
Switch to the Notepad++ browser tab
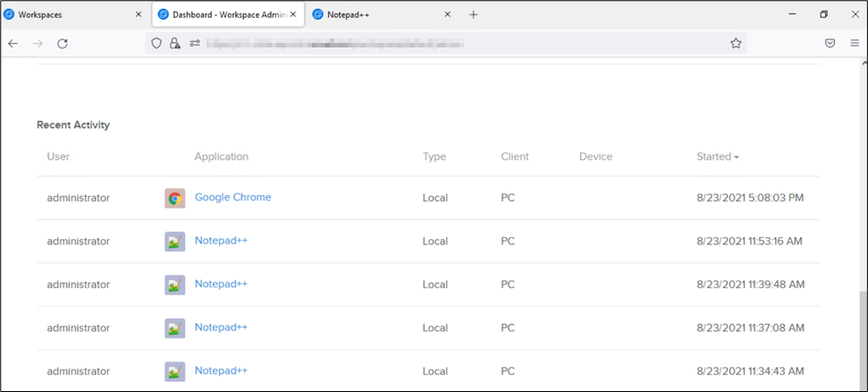[375, 14]
